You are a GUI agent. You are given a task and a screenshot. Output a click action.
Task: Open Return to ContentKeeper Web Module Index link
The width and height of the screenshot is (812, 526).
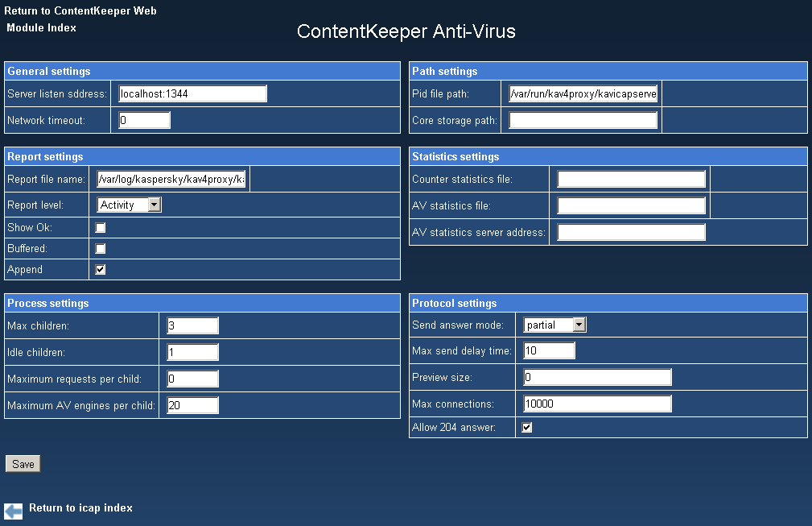[x=80, y=19]
